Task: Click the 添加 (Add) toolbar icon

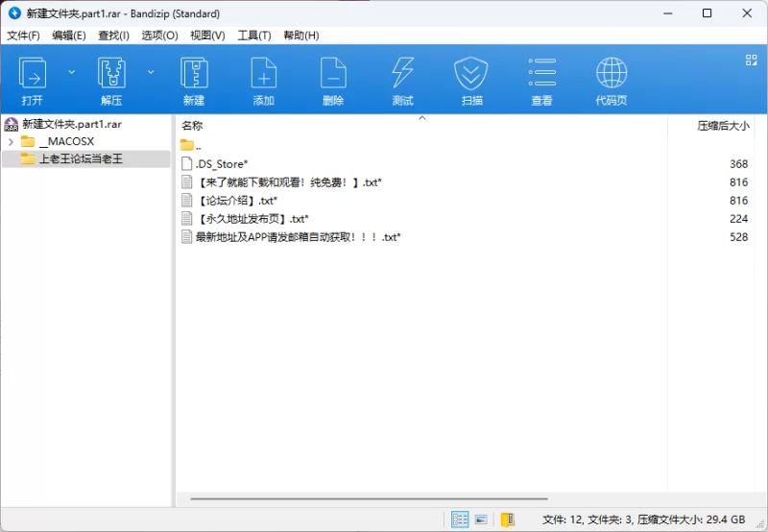Action: [263, 82]
